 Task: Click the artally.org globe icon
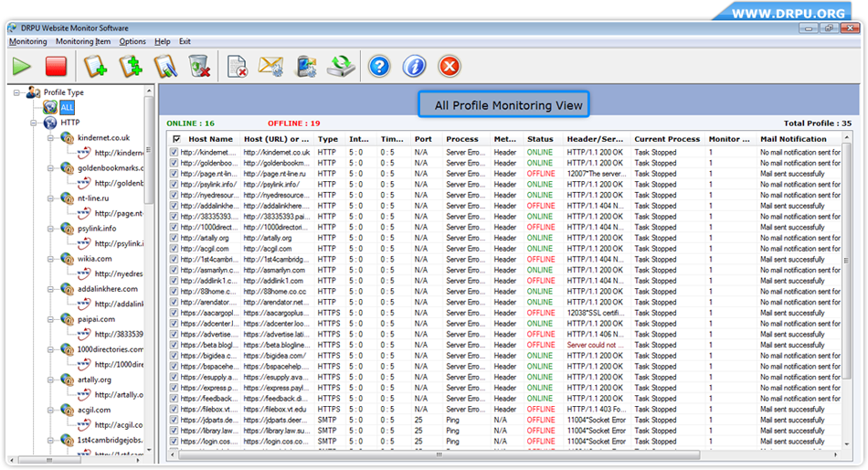click(67, 379)
